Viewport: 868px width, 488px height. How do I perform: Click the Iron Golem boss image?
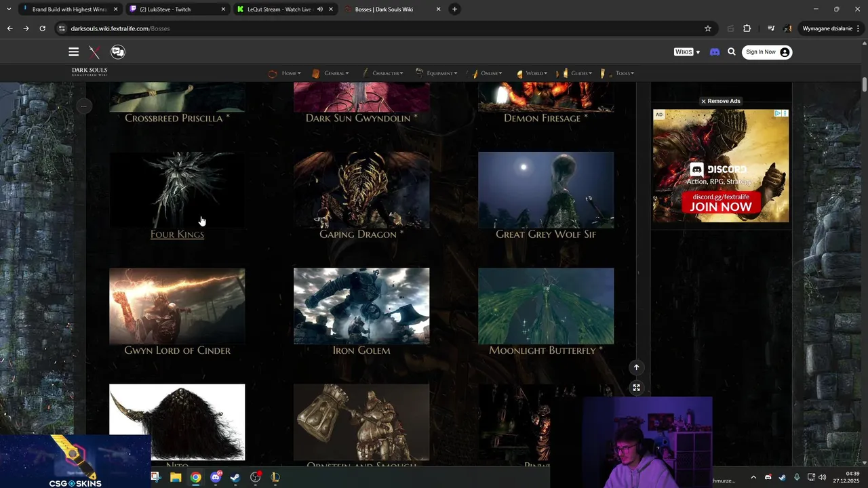pos(361,306)
